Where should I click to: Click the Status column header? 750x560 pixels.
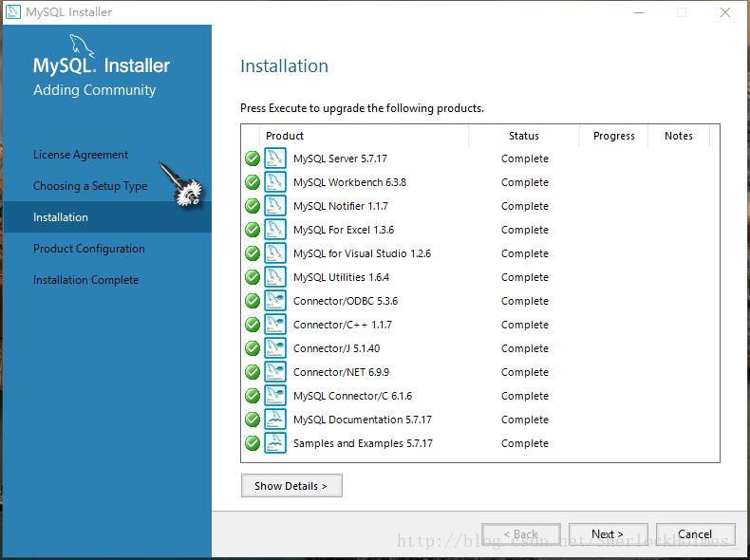point(524,136)
